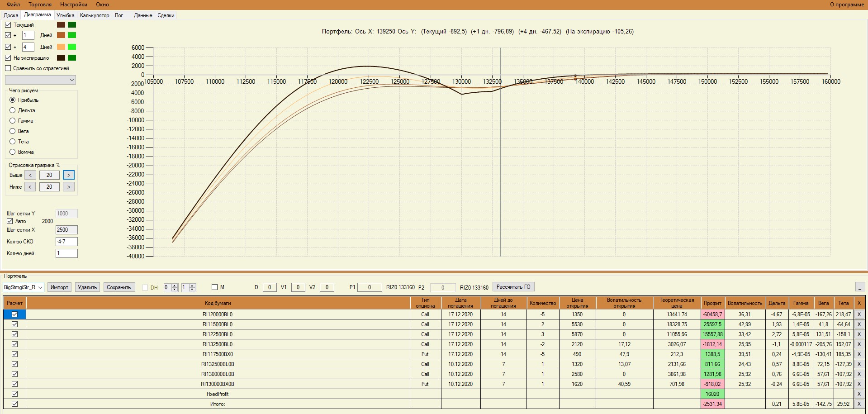
Task: Toggle the На экспирацию checkbox
Action: tap(8, 58)
